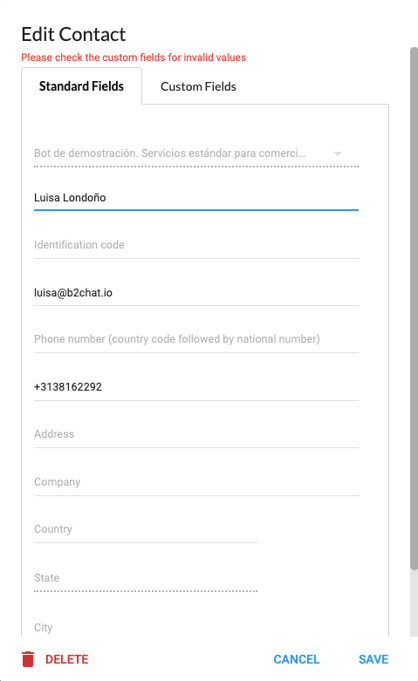
Task: Focus the Luisa Londoño name field
Action: 196,198
